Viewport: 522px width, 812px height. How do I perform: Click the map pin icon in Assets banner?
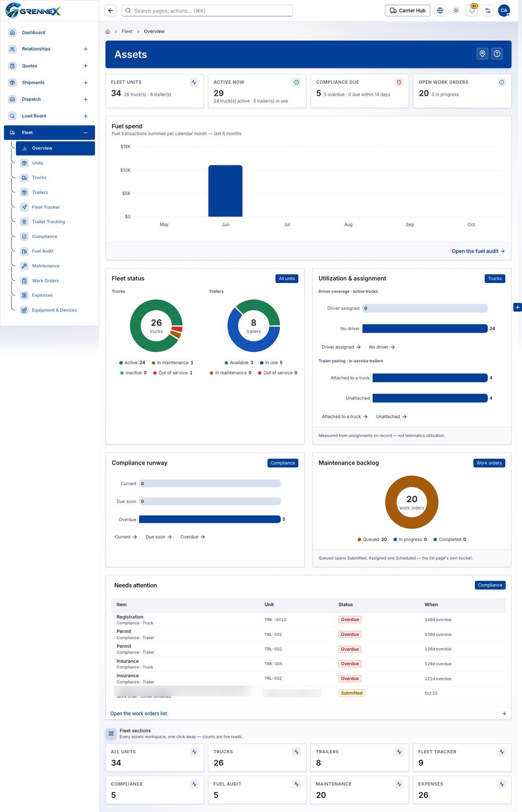(x=482, y=54)
